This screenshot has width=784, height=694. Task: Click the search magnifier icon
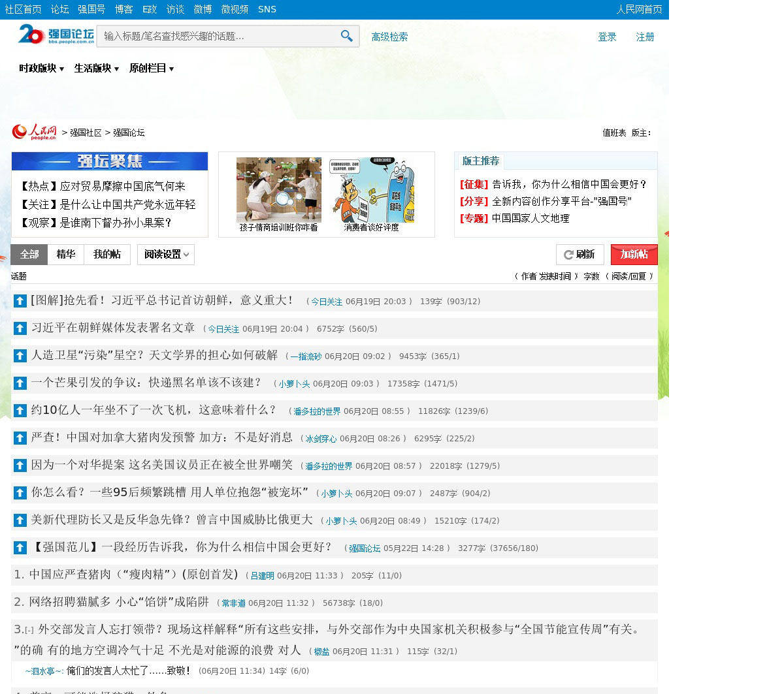pos(347,36)
